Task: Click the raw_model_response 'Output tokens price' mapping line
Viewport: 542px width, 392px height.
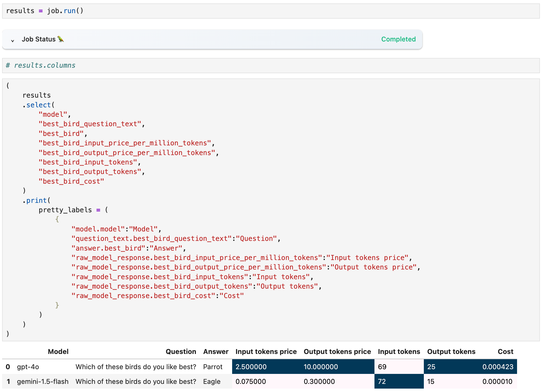Action: point(246,267)
